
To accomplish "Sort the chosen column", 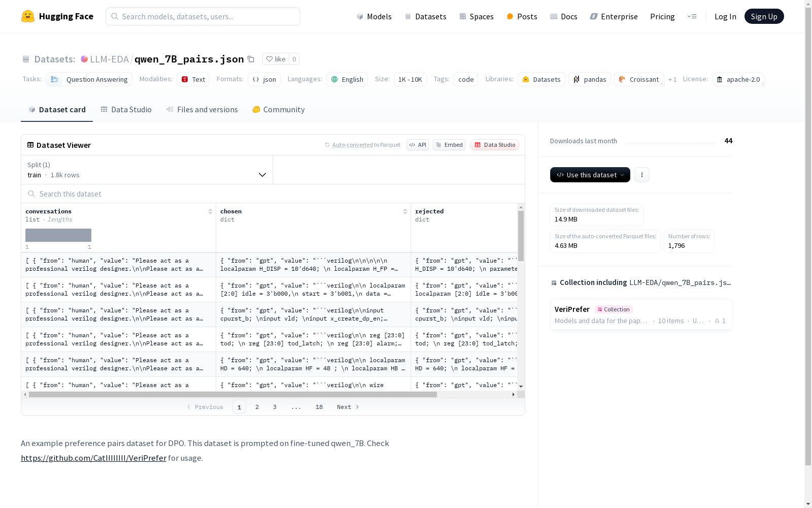I will click(x=405, y=211).
